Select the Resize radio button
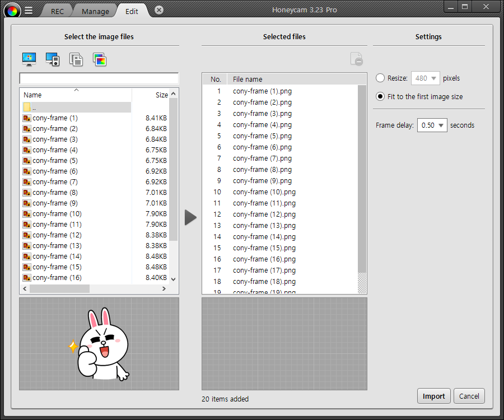The width and height of the screenshot is (504, 420). click(381, 78)
